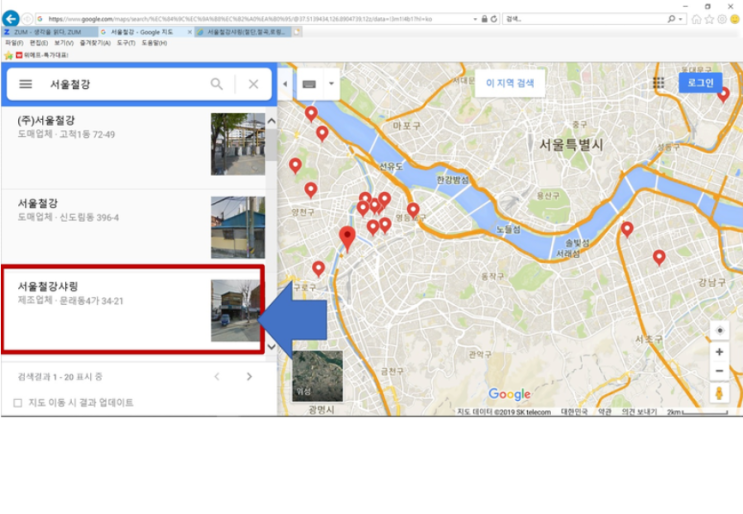Refresh the page with the reload icon
This screenshot has height=514, width=743.
pyautogui.click(x=494, y=19)
